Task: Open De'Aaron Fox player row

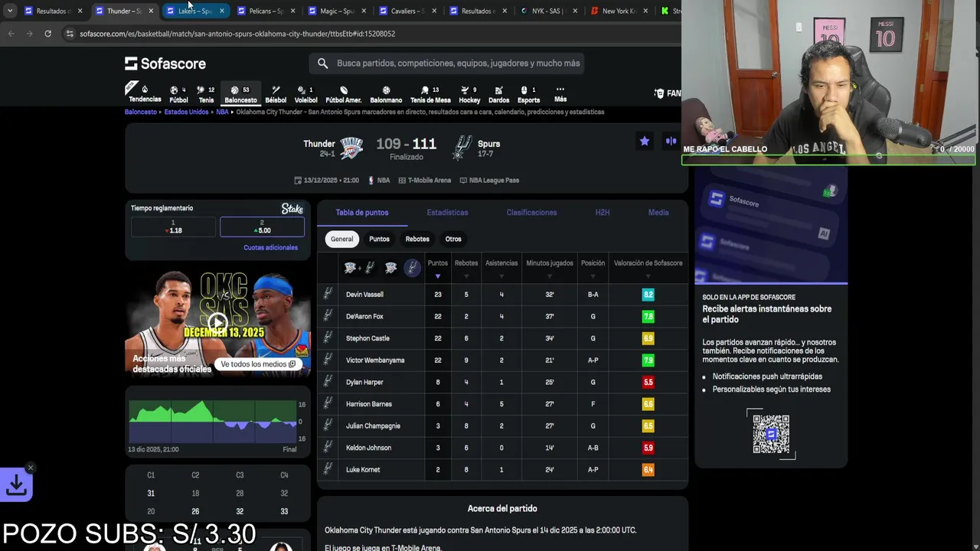Action: point(502,316)
